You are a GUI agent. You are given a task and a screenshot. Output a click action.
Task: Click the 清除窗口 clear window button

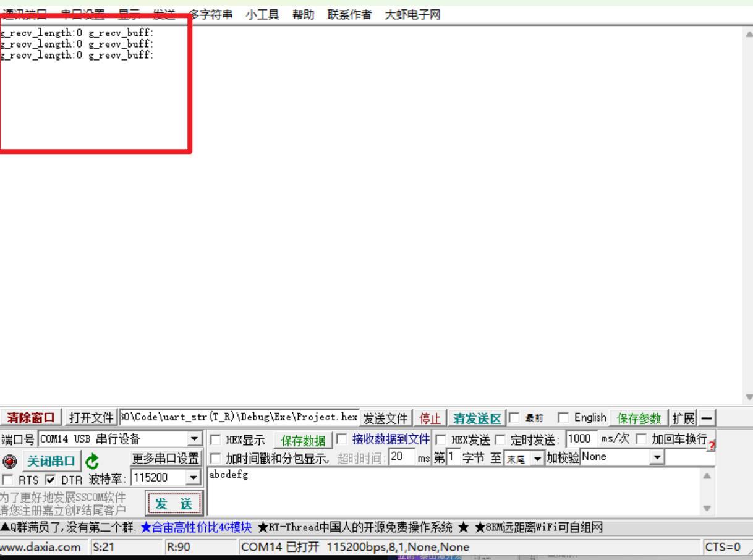click(x=31, y=418)
